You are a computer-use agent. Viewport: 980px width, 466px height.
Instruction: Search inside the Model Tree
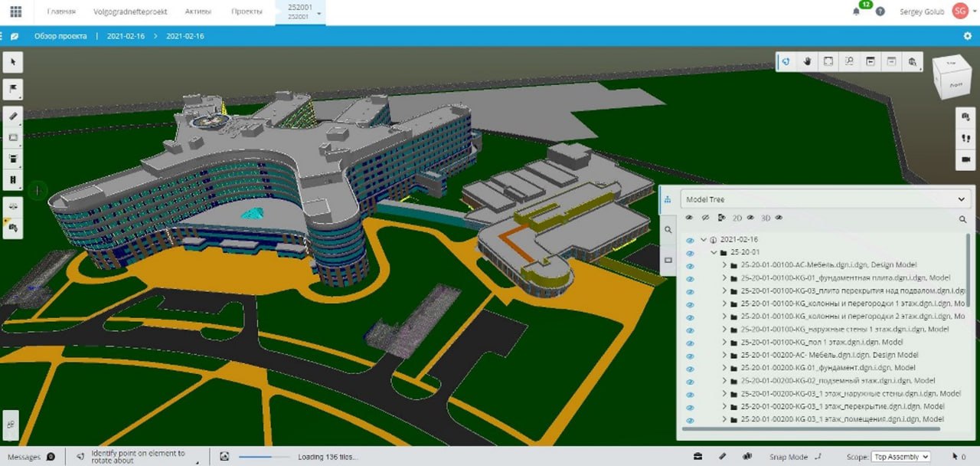coord(962,218)
